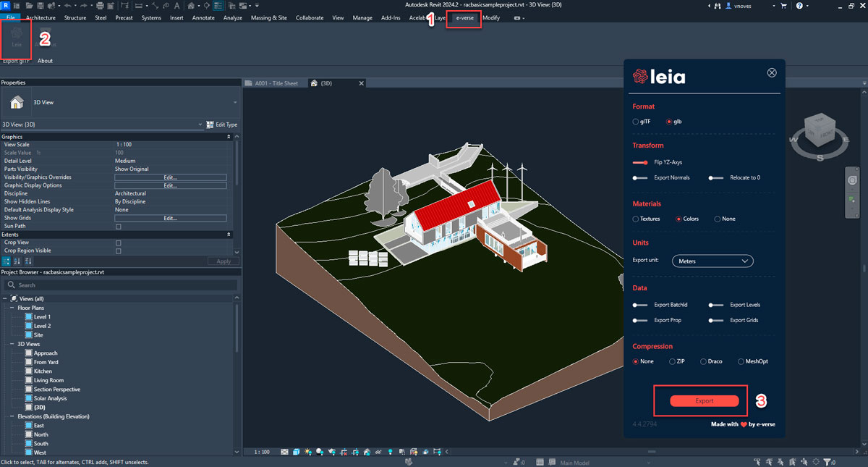Open the e-verse ribbon tab
Screen dimensions: 868x467
[x=464, y=17]
